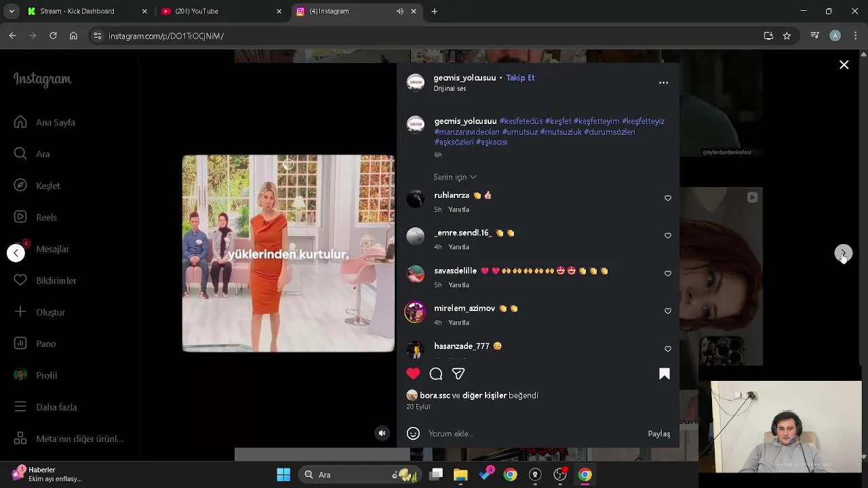Go to previous post arrow

click(16, 253)
